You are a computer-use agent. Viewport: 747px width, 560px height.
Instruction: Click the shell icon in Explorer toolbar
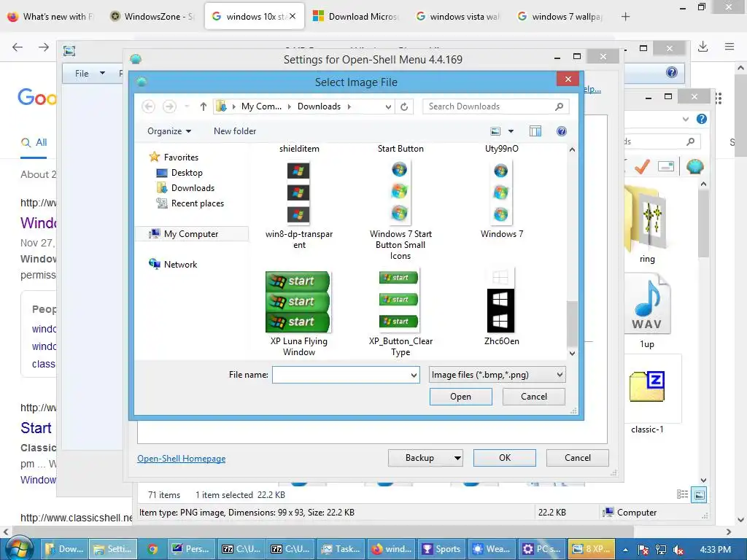tap(694, 166)
